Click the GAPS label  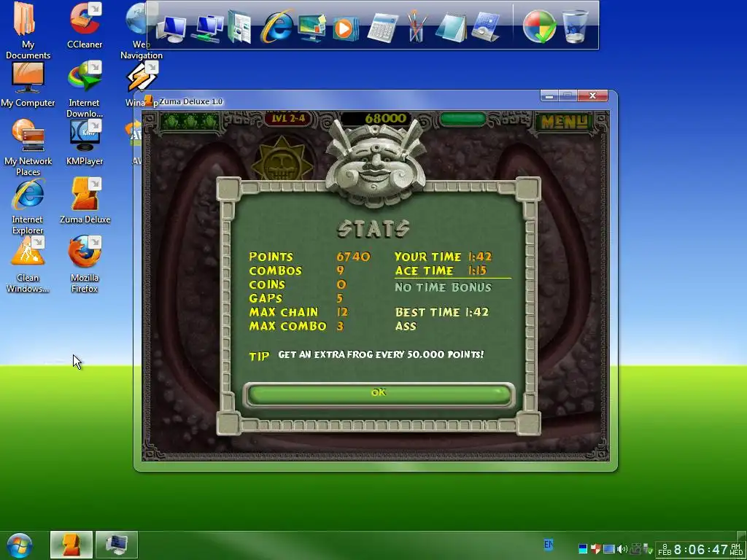(266, 298)
